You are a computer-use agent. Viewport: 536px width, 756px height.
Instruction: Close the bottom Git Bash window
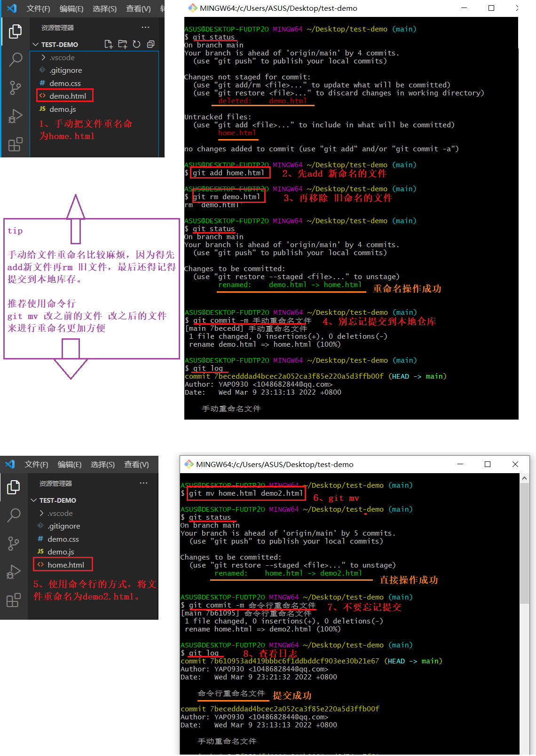[515, 464]
